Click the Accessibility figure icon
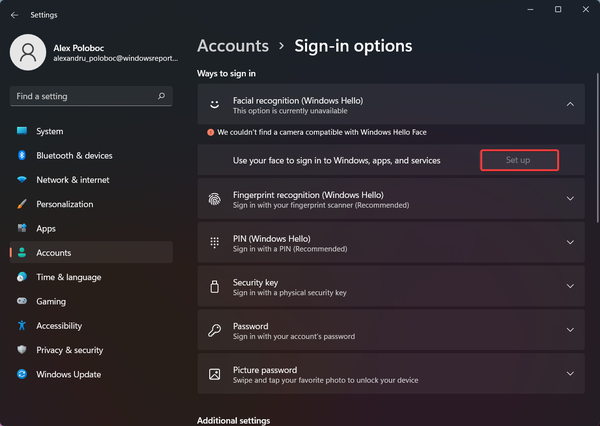Screen dimensions: 600x426 click(21, 326)
